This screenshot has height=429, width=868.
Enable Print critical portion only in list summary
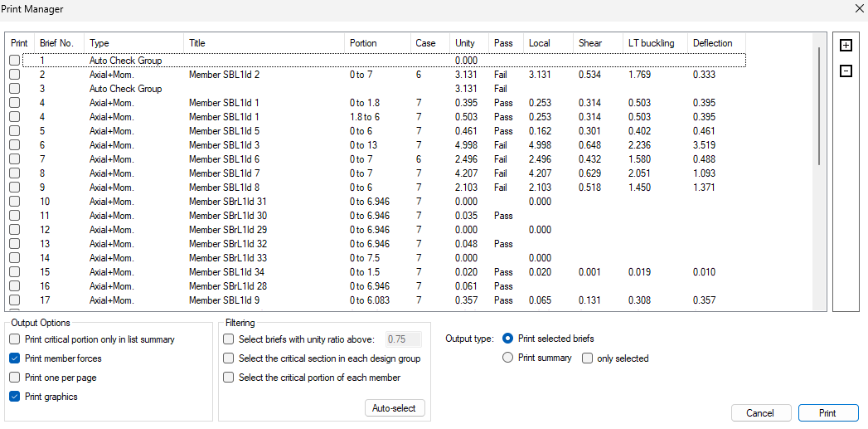point(15,339)
